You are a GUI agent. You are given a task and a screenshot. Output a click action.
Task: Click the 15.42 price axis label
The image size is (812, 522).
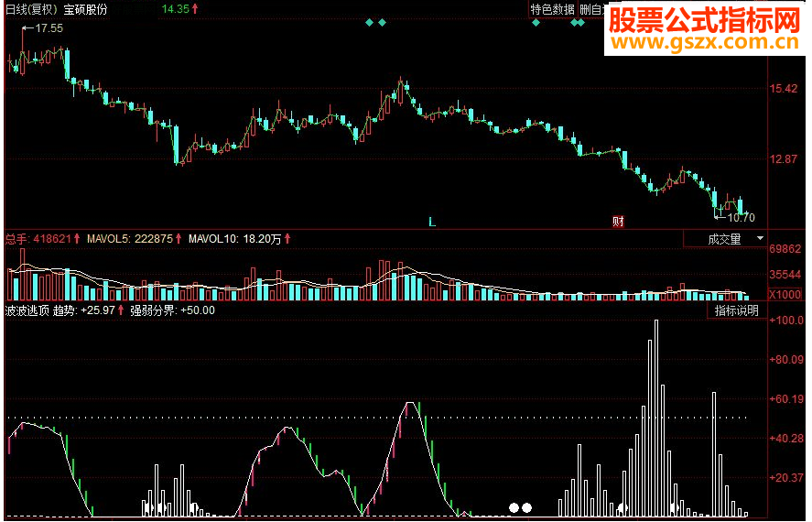point(784,89)
